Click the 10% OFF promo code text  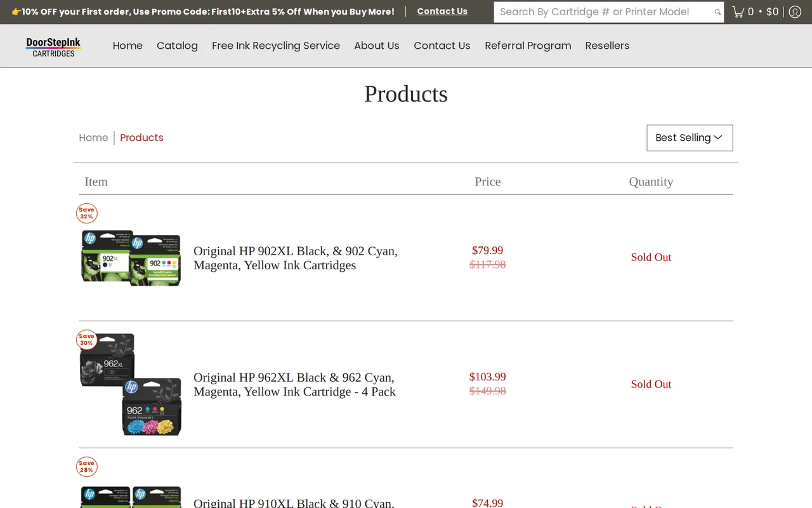coord(203,11)
